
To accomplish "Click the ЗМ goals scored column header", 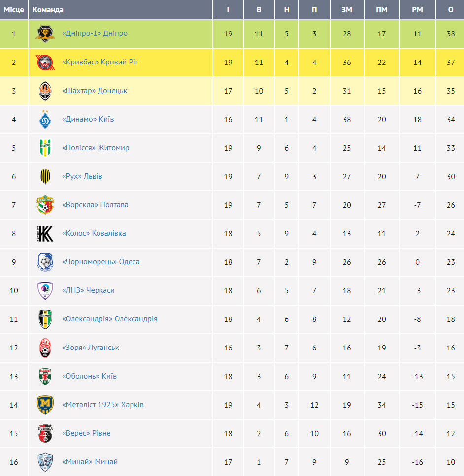I will click(347, 10).
